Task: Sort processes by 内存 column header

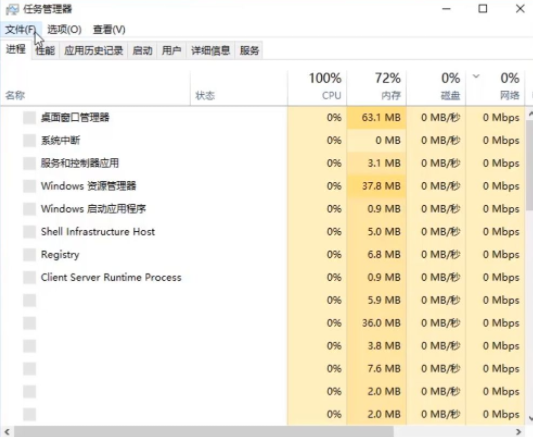Action: coord(377,86)
